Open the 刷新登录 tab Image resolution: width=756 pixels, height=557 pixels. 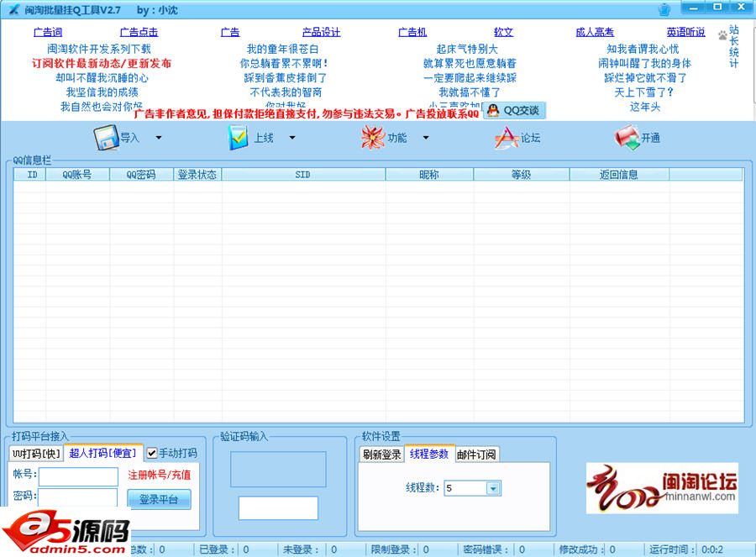click(x=382, y=453)
